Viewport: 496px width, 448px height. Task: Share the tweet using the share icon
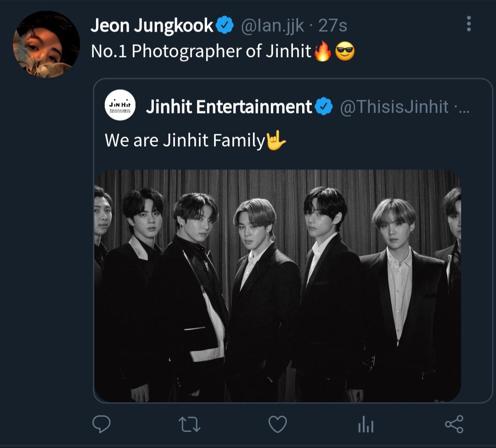click(454, 425)
